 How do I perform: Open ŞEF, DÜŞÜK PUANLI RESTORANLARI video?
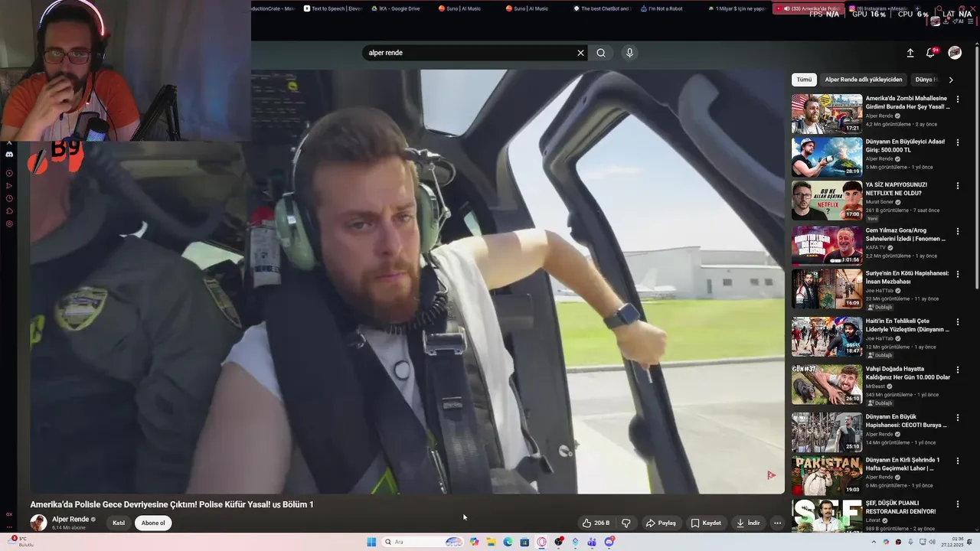pyautogui.click(x=827, y=516)
